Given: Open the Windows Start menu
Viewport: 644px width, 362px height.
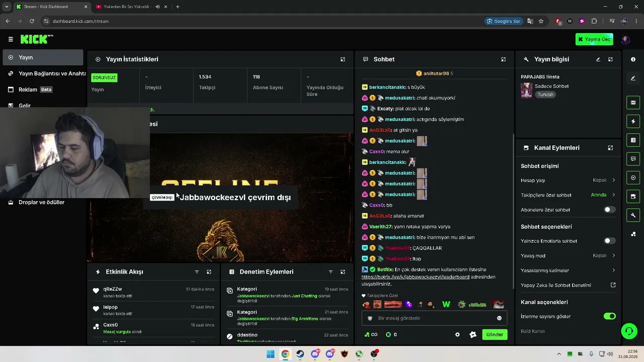Looking at the screenshot, I should (271, 354).
